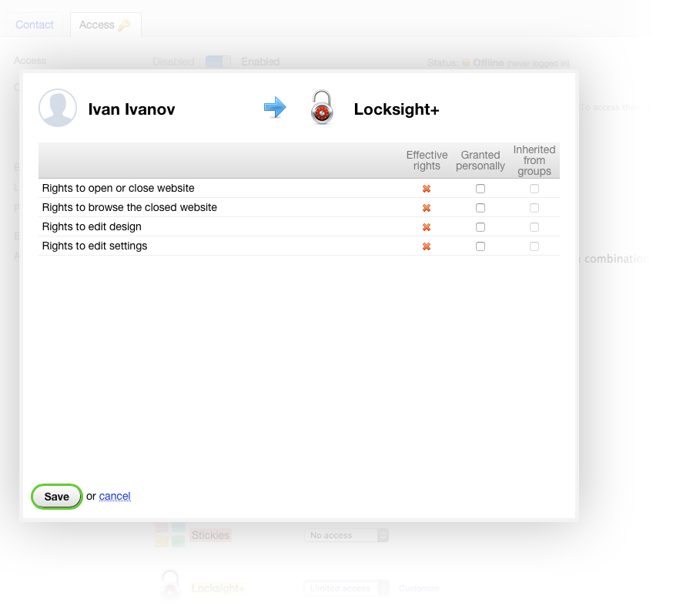
Task: Click the 'Offline' status text
Action: tap(488, 62)
